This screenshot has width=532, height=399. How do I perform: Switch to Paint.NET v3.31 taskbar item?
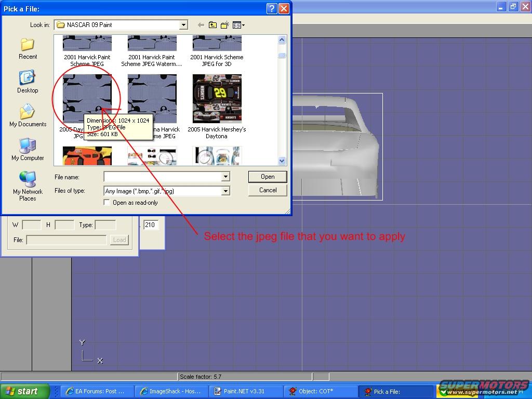tap(246, 391)
